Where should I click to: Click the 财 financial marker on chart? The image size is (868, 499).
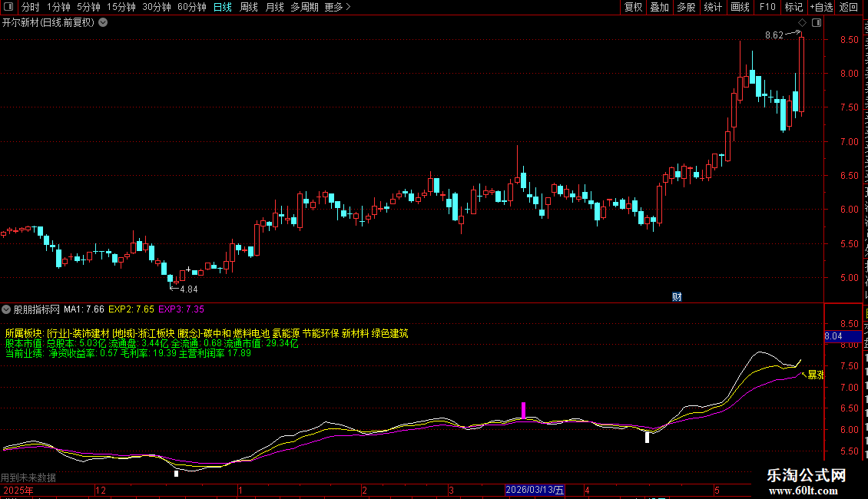click(x=677, y=297)
